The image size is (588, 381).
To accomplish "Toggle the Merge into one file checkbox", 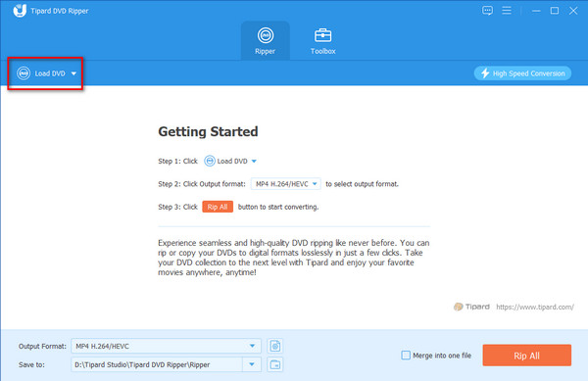I will tap(406, 356).
